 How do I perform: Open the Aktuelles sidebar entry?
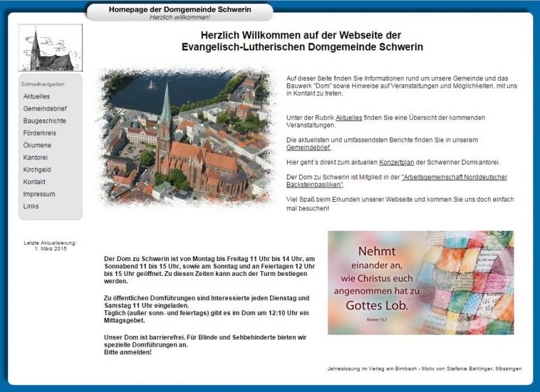(x=38, y=97)
